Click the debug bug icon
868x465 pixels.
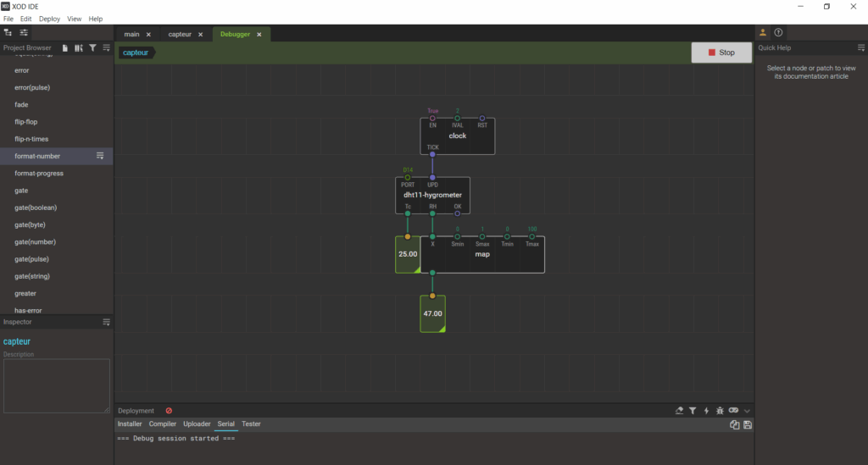(x=720, y=410)
